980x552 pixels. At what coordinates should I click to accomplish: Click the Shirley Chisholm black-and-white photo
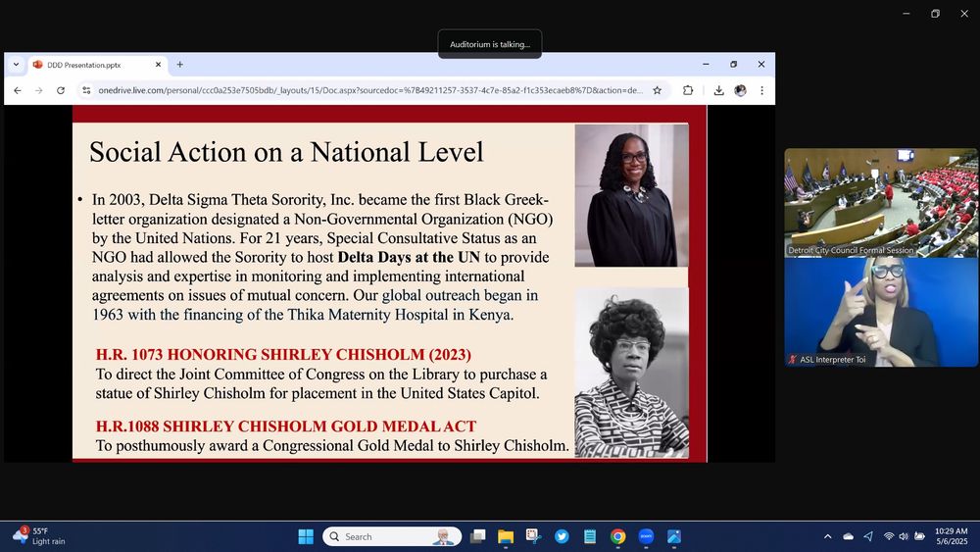[631, 373]
